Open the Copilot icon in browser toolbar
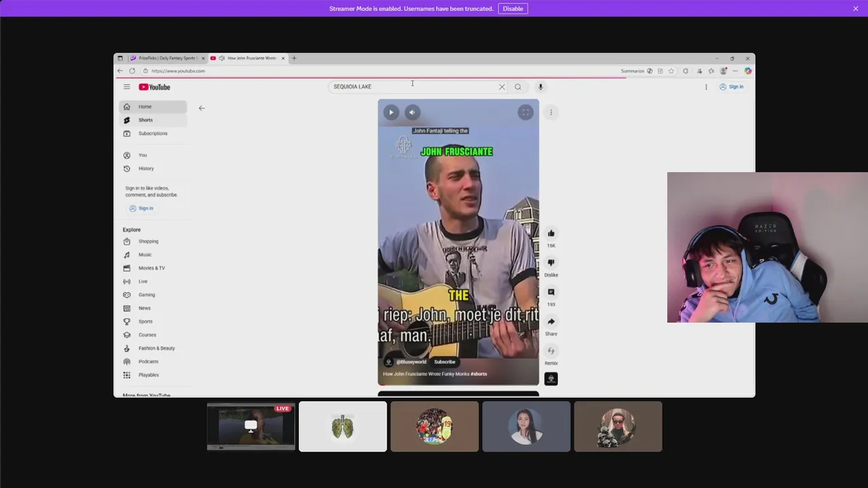This screenshot has width=868, height=488. [748, 71]
